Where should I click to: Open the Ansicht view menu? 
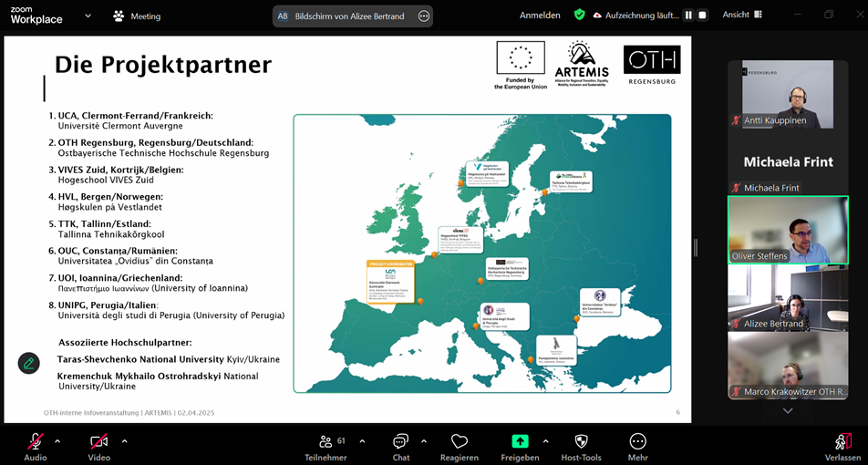coord(742,15)
